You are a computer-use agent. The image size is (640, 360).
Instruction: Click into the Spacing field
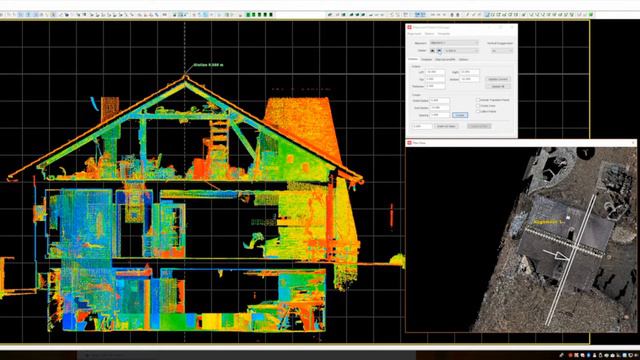point(439,115)
